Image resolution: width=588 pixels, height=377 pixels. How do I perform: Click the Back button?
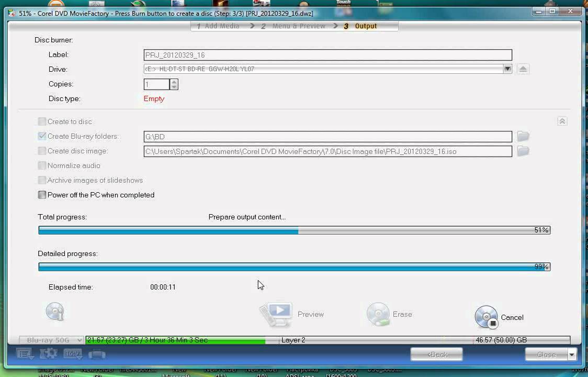[x=436, y=354]
